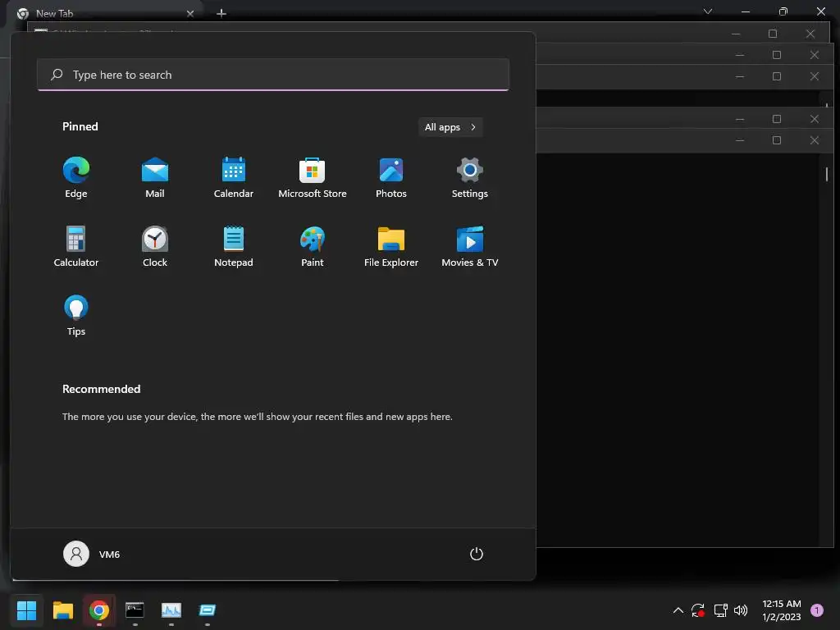Show hidden system tray icons
840x630 pixels.
coord(678,610)
